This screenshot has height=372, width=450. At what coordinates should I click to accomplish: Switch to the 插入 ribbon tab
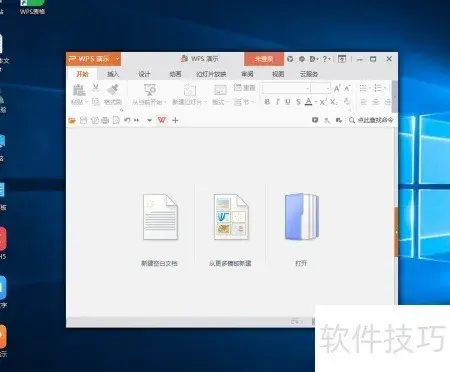113,74
